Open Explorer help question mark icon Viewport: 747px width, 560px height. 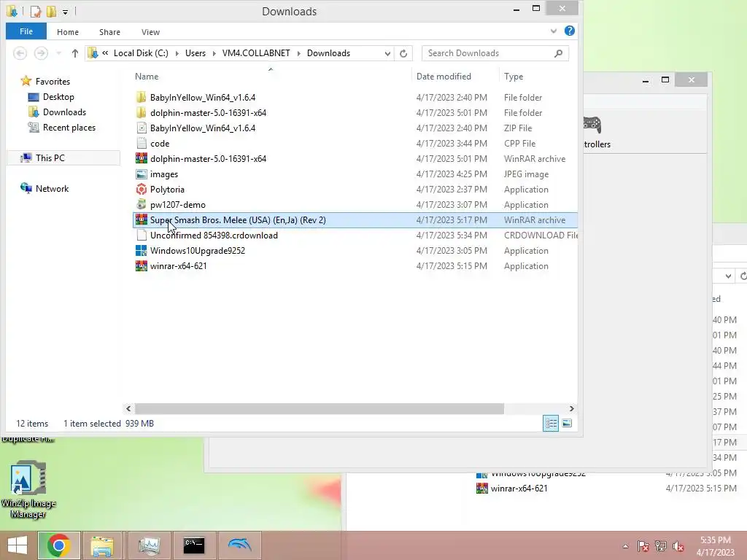(569, 31)
